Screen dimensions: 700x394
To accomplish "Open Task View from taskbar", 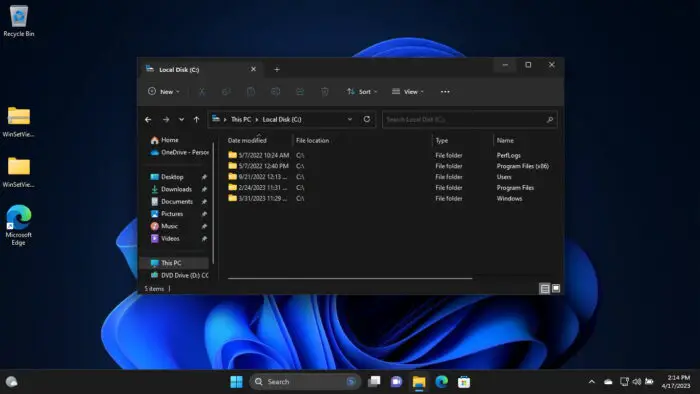I will pos(374,382).
